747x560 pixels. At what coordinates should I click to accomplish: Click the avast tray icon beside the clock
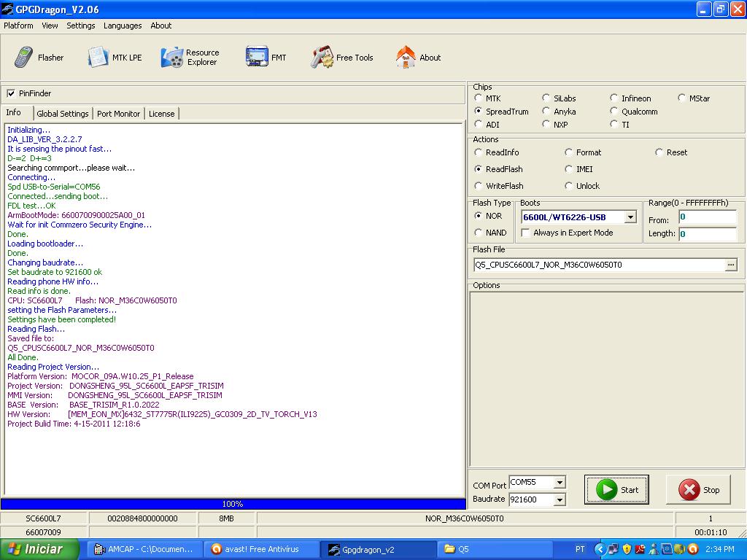(x=693, y=549)
